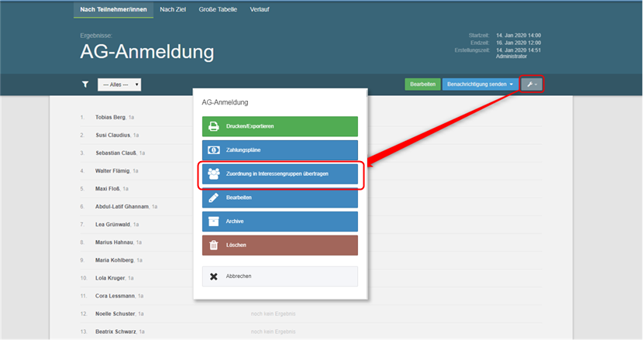Click the trash icon on Löschen

point(213,246)
